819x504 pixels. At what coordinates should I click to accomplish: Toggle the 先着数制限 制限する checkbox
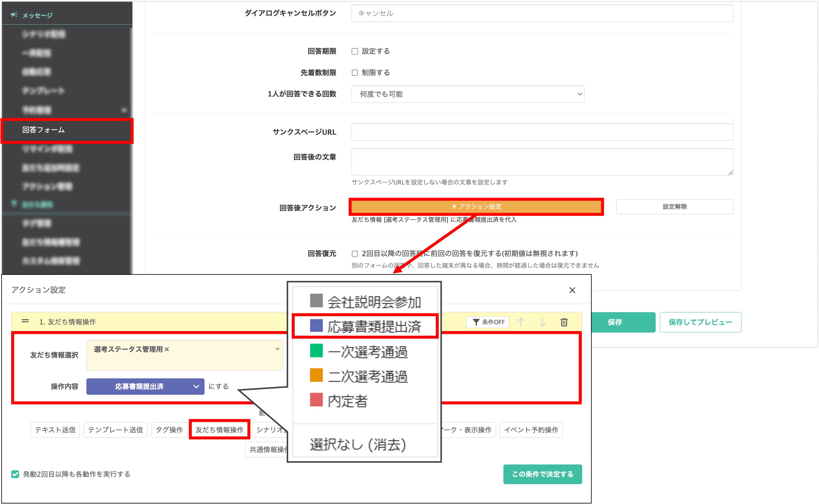point(355,73)
